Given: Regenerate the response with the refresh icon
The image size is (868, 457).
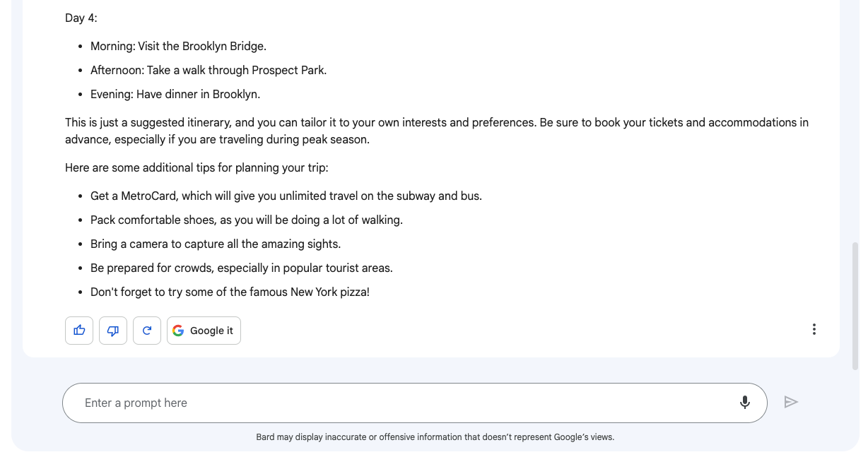Looking at the screenshot, I should click(x=147, y=331).
